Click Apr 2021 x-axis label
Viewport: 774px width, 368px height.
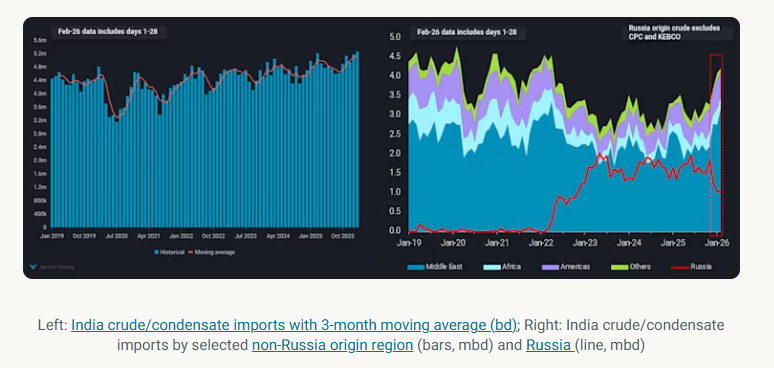pyautogui.click(x=150, y=236)
